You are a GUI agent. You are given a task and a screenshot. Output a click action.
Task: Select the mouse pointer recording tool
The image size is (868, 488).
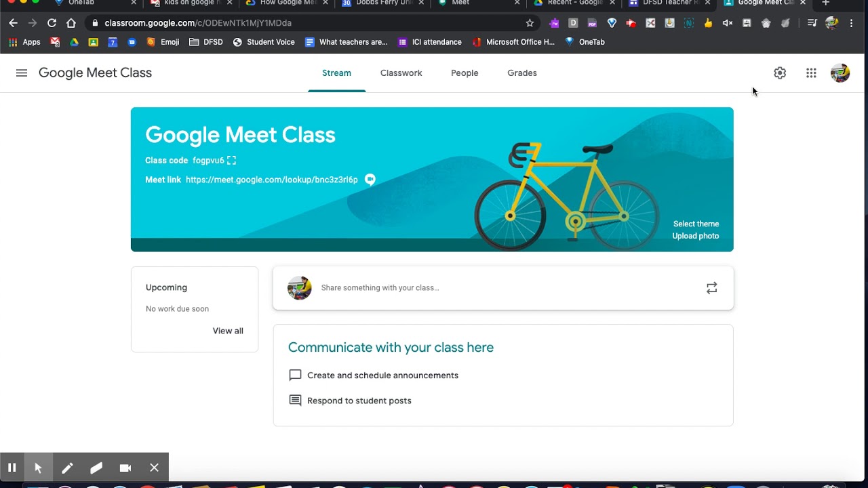point(38,468)
